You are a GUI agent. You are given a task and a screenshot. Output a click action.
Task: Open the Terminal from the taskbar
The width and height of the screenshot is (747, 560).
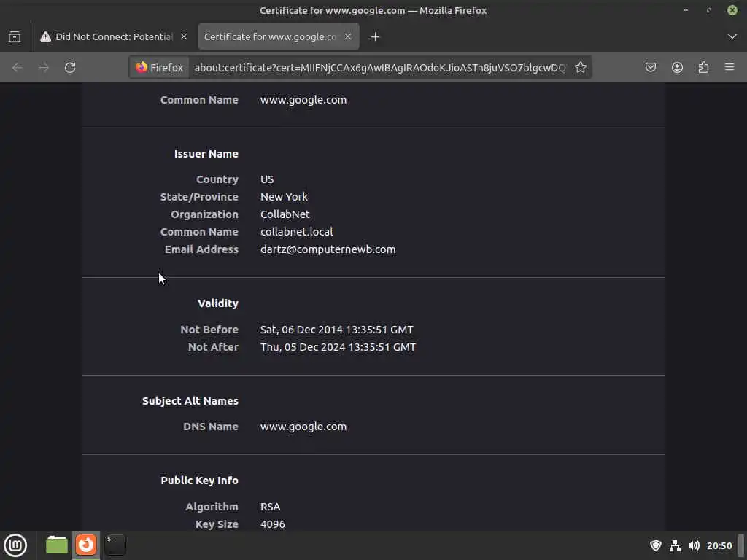pos(115,545)
